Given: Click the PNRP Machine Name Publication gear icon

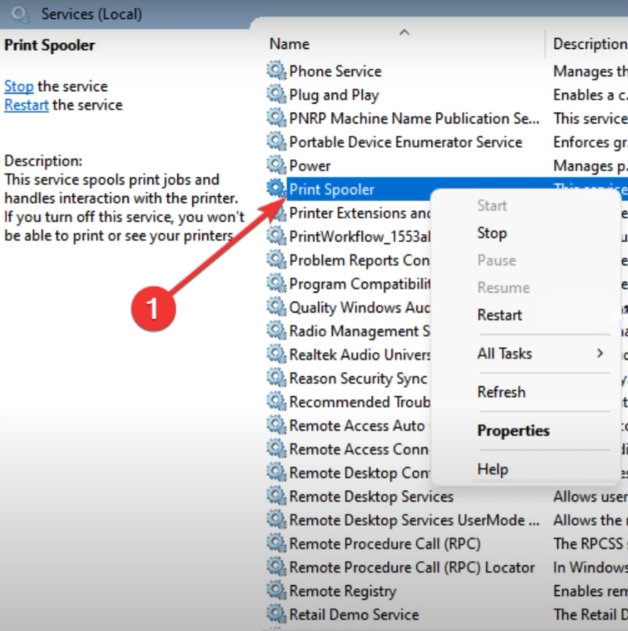Looking at the screenshot, I should coord(276,118).
